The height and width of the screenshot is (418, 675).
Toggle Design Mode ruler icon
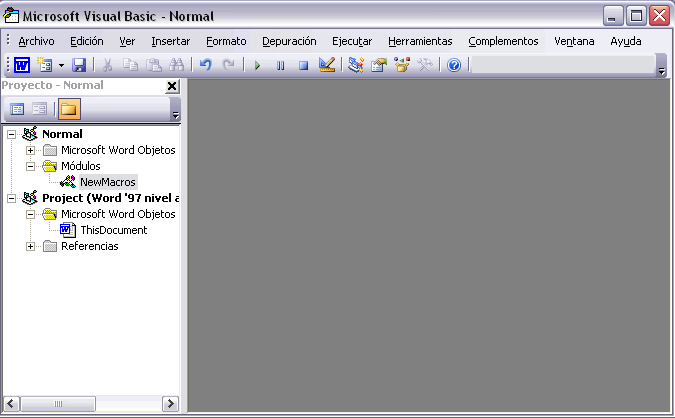(327, 65)
